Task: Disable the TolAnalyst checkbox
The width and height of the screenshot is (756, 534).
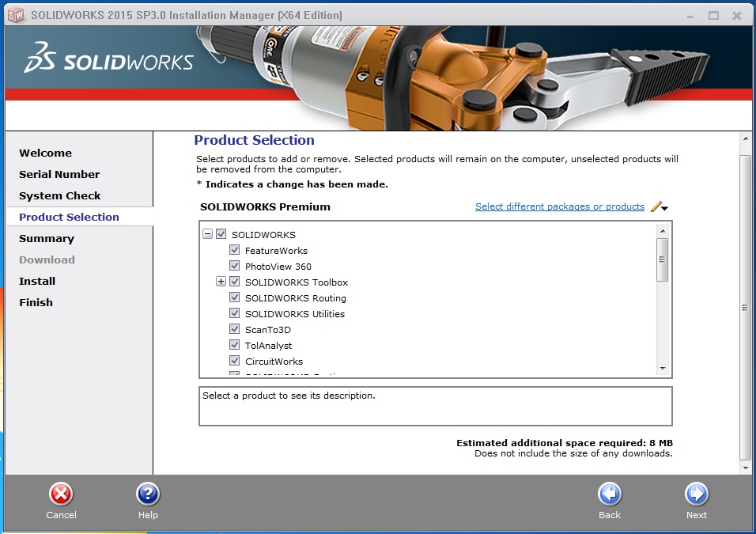Action: (x=234, y=346)
